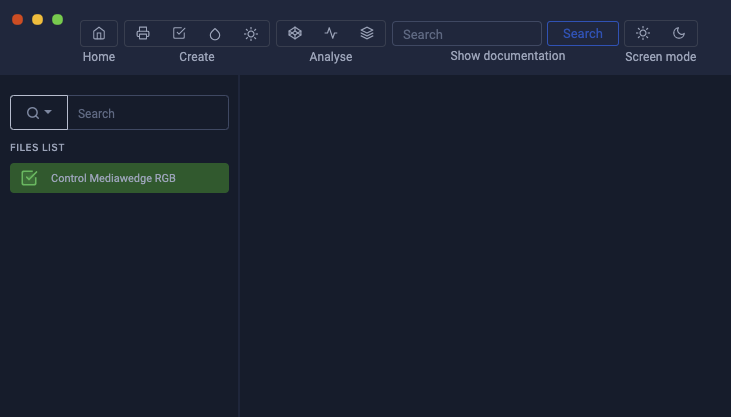Screen dimensions: 731x417
Task: Click the blue Search documentation button
Action: tap(583, 34)
